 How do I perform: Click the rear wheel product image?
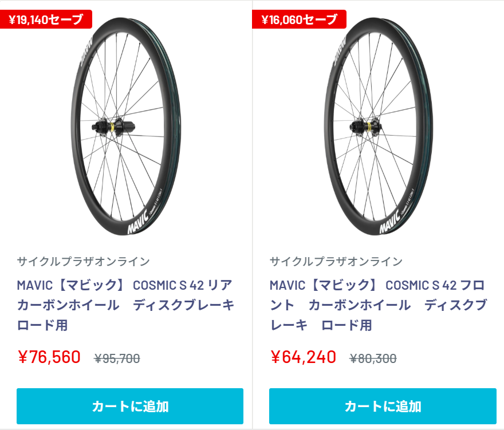click(x=127, y=126)
